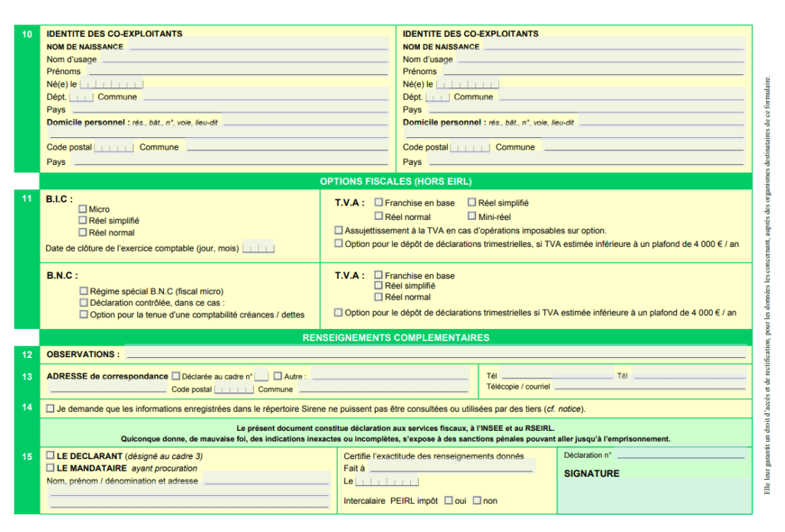Click inside the SIGNATURE area
This screenshot has height=532, width=785.
(x=654, y=494)
